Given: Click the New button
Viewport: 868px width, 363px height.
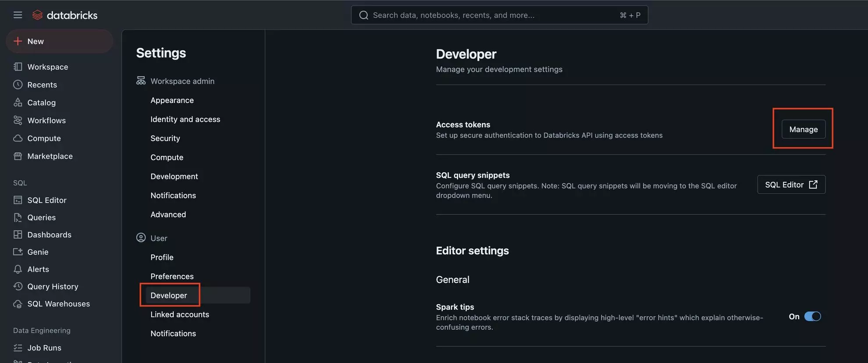Looking at the screenshot, I should point(60,41).
